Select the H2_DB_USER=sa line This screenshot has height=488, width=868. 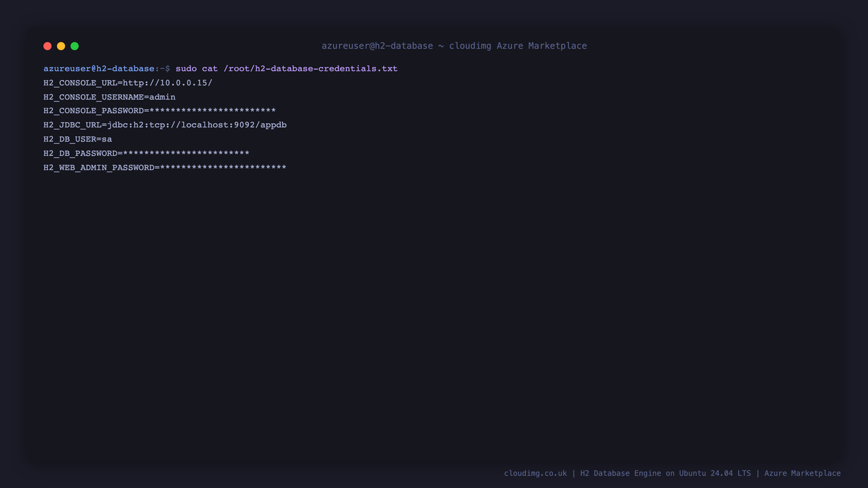pos(77,139)
